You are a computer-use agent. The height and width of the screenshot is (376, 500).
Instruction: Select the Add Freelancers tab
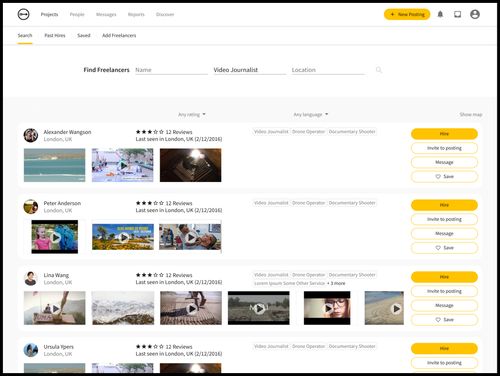(119, 35)
